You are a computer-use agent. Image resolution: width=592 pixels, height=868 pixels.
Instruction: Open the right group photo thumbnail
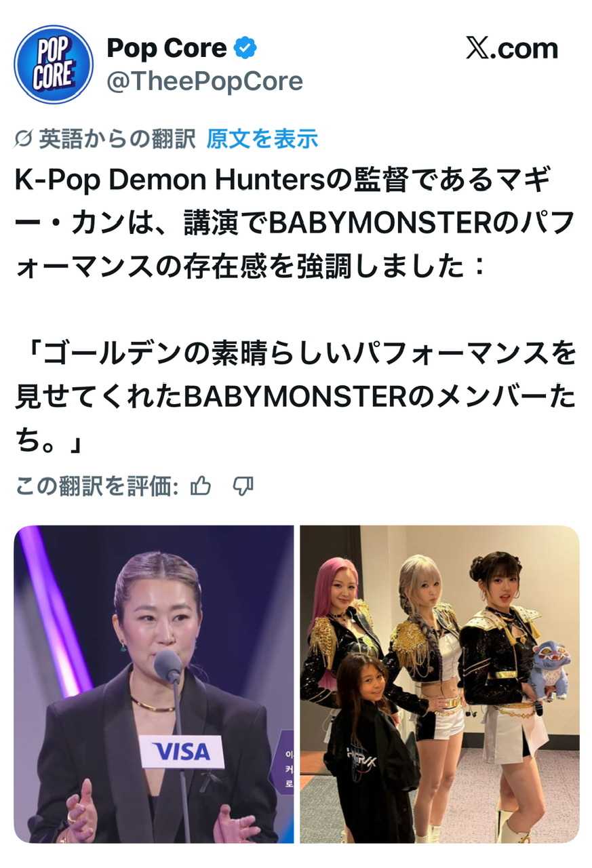tap(440, 684)
